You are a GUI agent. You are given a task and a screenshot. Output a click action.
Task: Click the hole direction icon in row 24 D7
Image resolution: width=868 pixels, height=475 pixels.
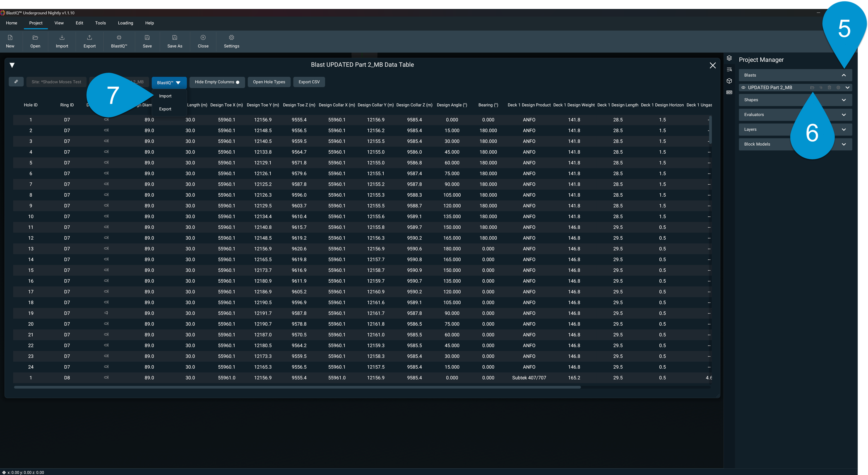pos(106,367)
